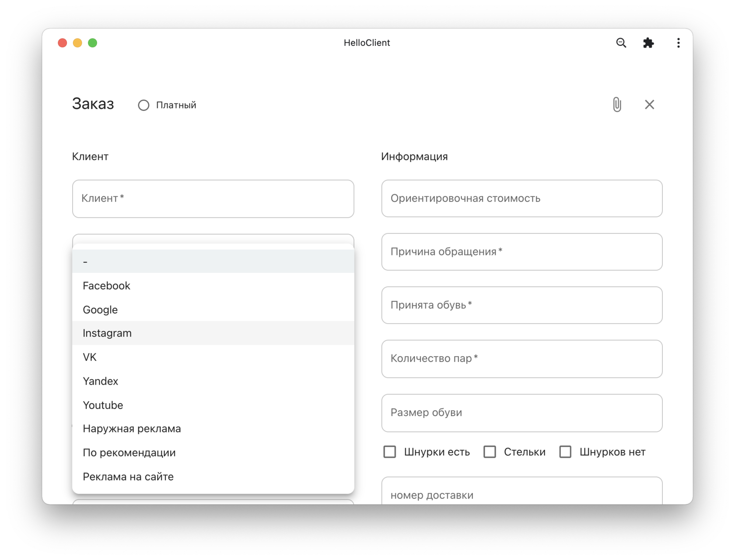The height and width of the screenshot is (560, 735).
Task: Focus the номер доставки field
Action: click(522, 491)
